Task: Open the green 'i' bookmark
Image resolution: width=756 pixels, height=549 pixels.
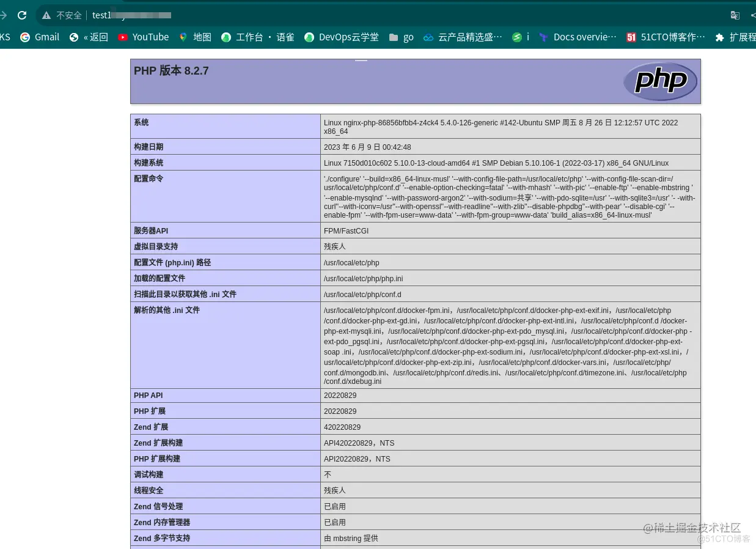Action: 521,37
